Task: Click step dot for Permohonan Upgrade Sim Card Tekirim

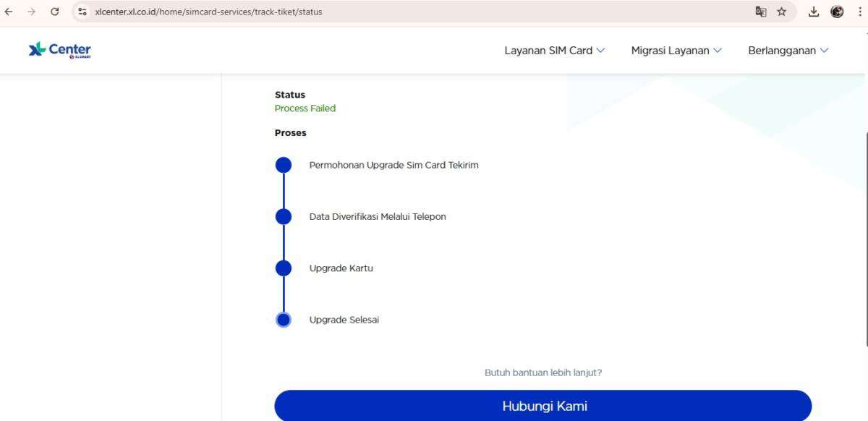Action: [284, 165]
